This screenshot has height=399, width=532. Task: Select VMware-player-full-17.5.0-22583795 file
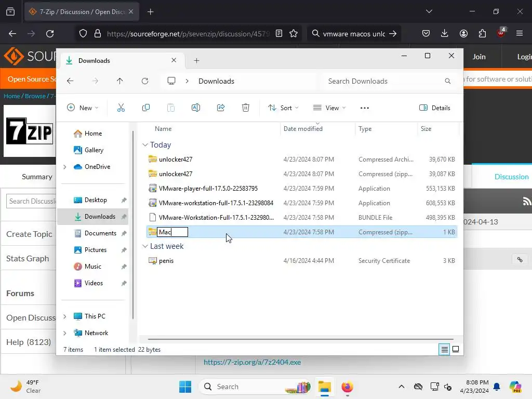(x=302, y=188)
